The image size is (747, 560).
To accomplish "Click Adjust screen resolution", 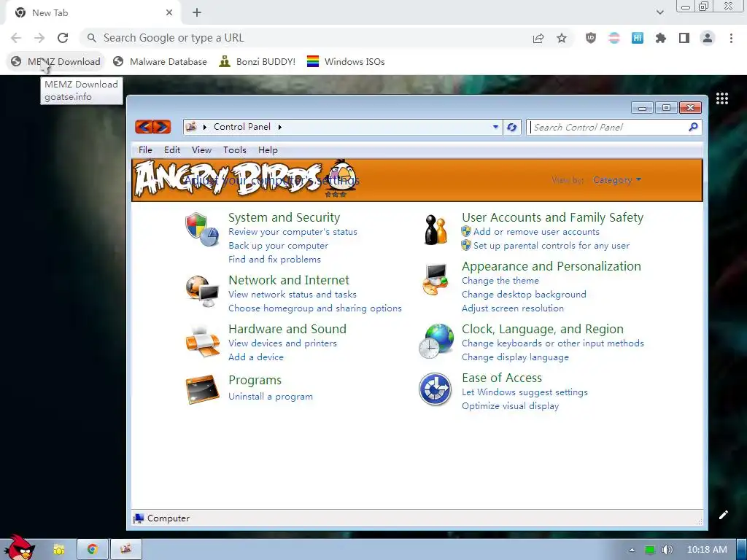I will point(513,308).
